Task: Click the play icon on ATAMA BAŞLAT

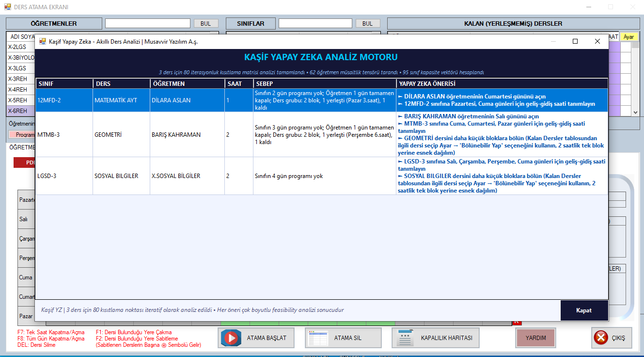Action: [x=231, y=338]
